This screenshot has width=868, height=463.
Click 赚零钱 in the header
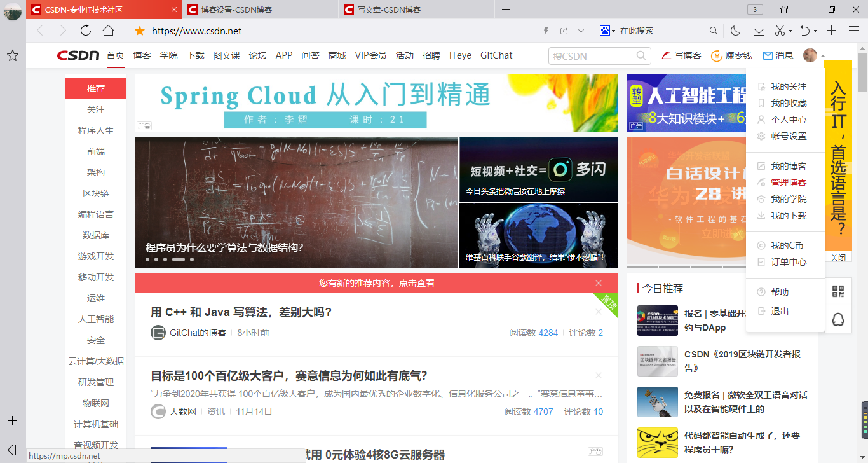(x=731, y=55)
